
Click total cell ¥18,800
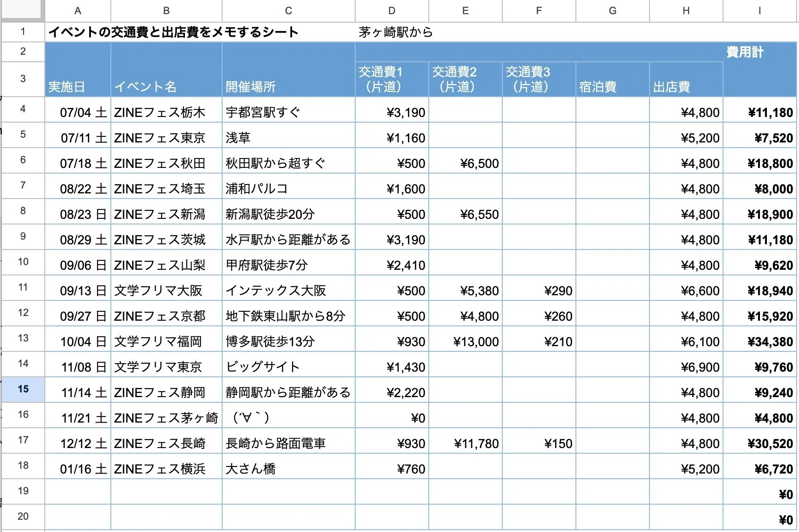(760, 161)
